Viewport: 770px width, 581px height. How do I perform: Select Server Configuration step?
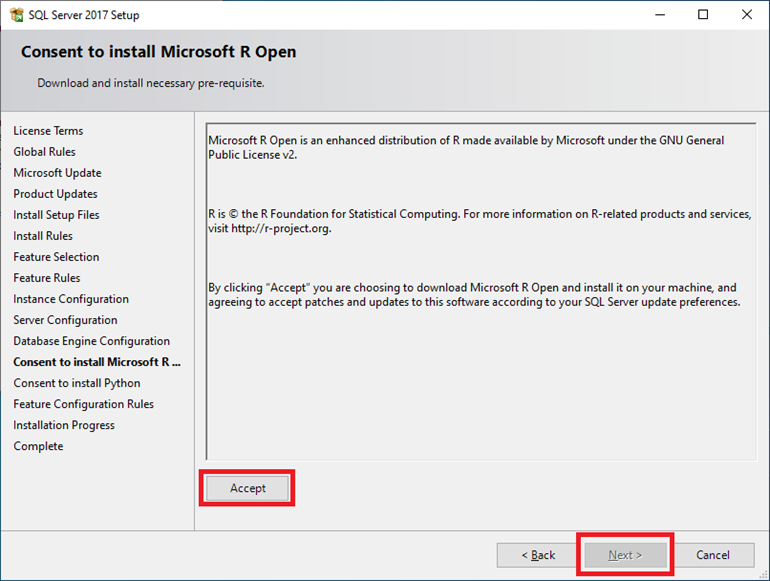click(x=65, y=320)
